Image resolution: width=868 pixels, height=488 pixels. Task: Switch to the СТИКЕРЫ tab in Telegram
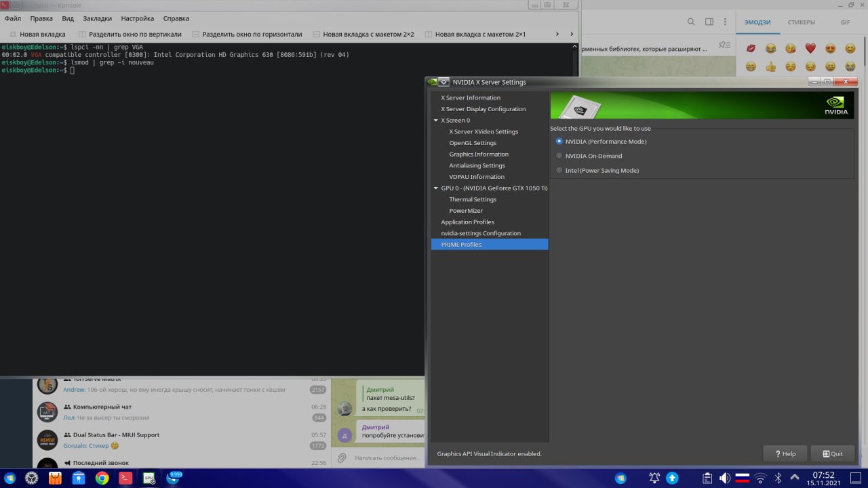[x=802, y=22]
